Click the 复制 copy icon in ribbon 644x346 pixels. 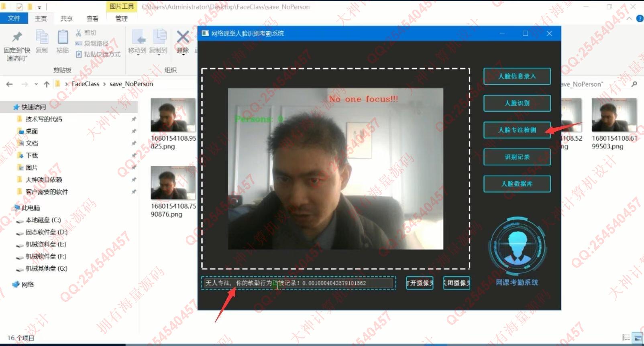click(x=42, y=37)
